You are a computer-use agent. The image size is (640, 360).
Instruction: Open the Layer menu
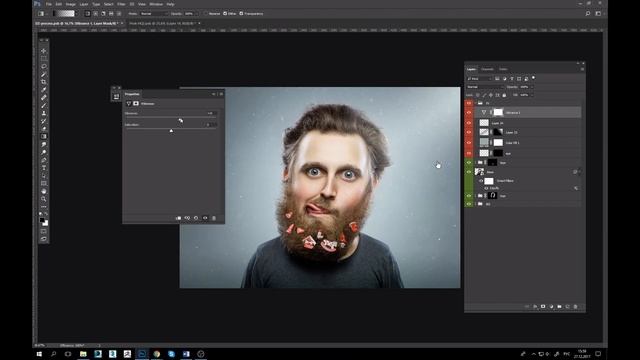pyautogui.click(x=84, y=4)
